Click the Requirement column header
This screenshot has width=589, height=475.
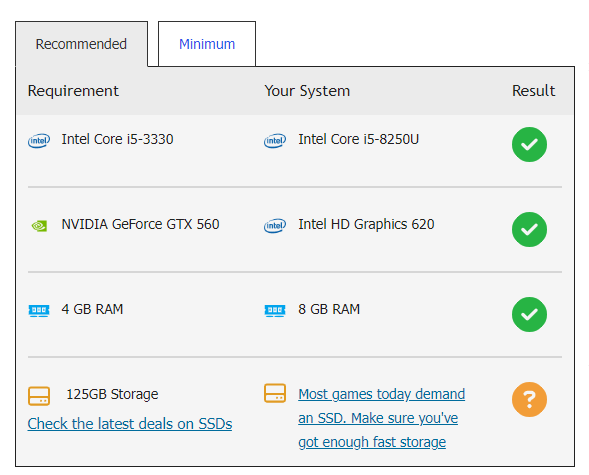click(x=73, y=91)
